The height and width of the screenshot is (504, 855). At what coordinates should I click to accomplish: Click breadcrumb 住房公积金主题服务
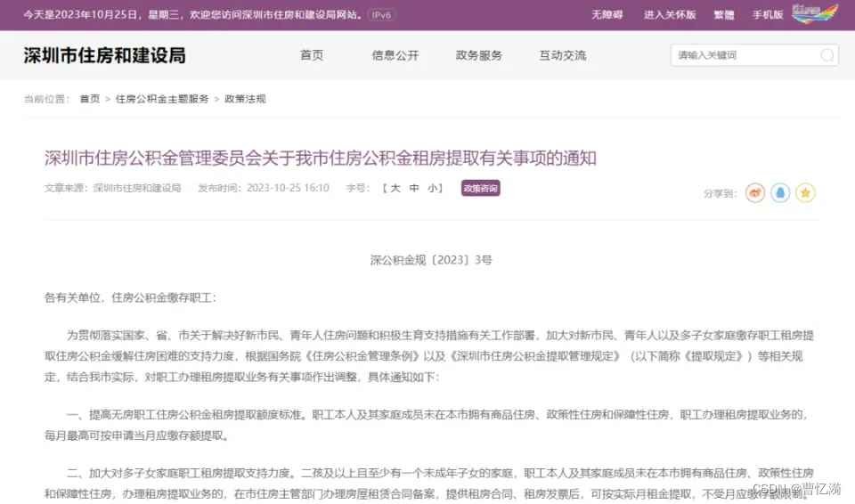[162, 99]
